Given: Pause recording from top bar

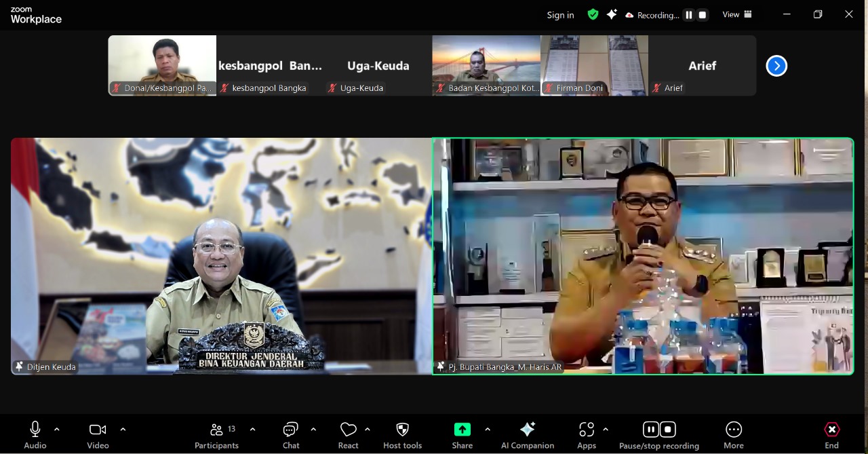Looking at the screenshot, I should (689, 15).
